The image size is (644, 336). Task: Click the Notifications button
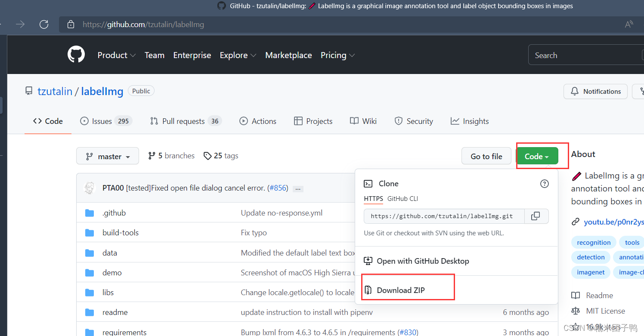point(596,92)
